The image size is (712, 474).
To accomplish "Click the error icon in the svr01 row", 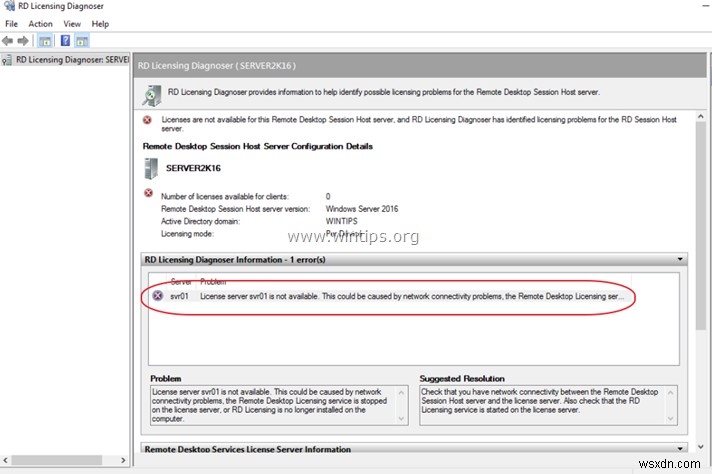I will 158,296.
